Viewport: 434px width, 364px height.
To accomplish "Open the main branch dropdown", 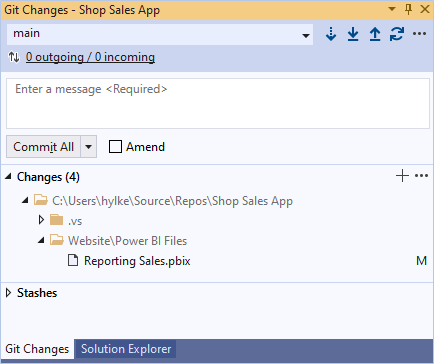I will pos(160,34).
